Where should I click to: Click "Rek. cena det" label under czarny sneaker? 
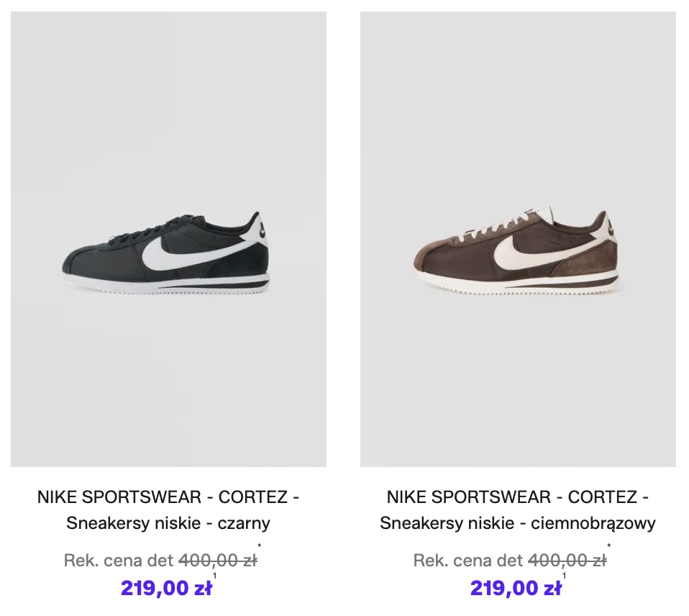tap(119, 561)
